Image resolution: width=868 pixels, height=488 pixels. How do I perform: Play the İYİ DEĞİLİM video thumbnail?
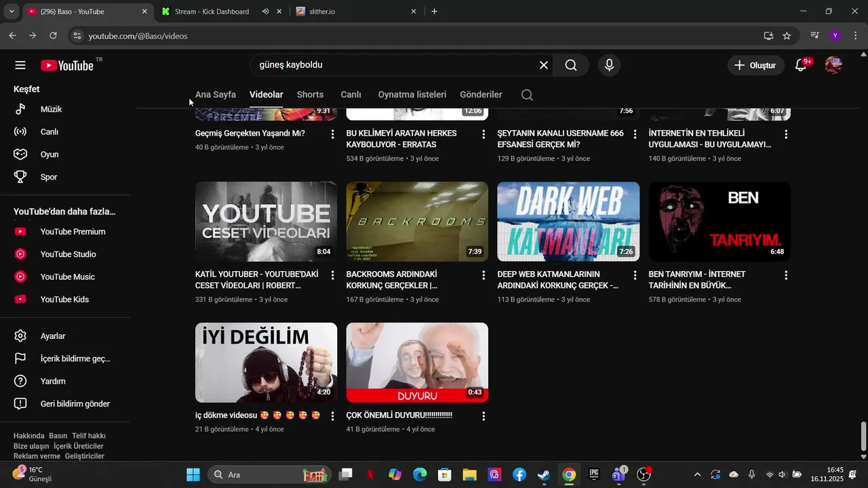pos(266,363)
